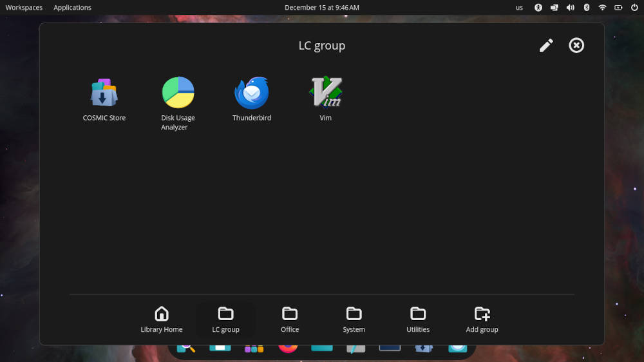Switch to the Office group
The image size is (644, 362).
pos(290,319)
